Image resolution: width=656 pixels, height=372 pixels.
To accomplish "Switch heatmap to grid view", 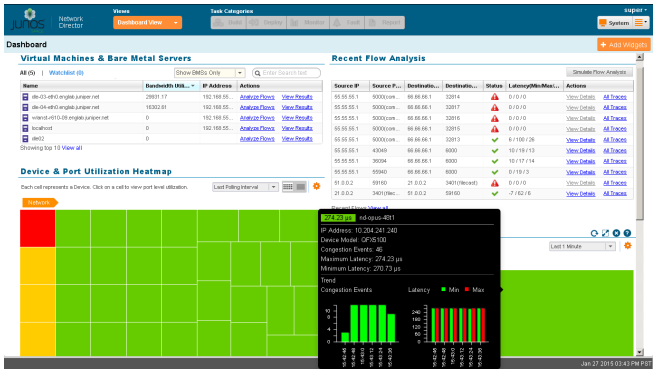I will 288,187.
